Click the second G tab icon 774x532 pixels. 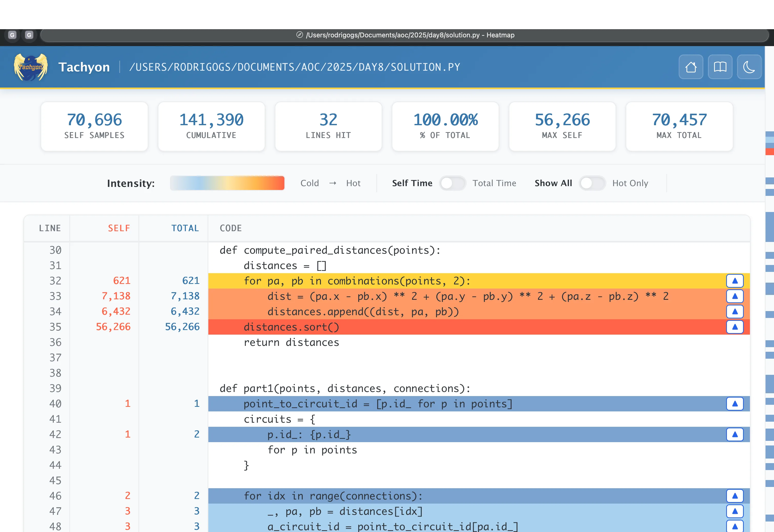[x=29, y=35]
